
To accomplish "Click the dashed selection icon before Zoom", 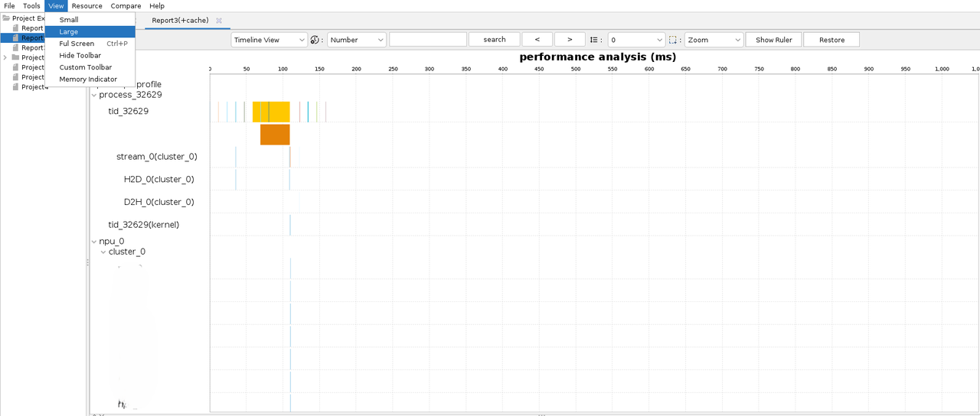I will click(673, 40).
